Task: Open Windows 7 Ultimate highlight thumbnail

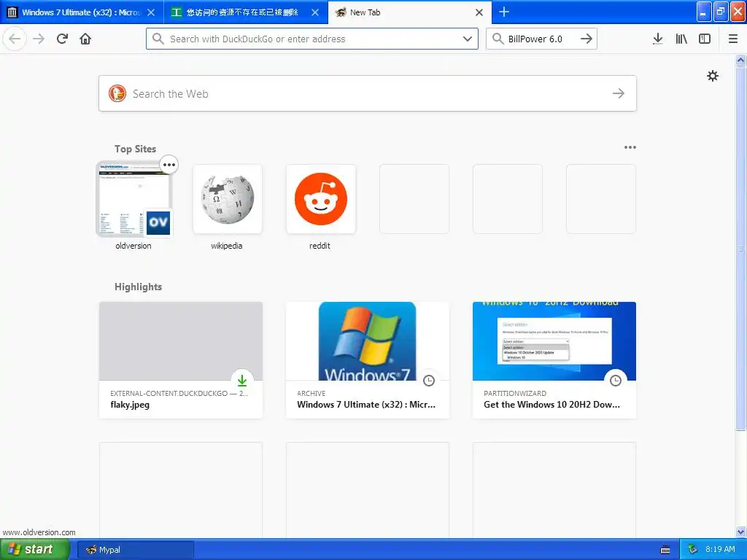Action: (368, 341)
